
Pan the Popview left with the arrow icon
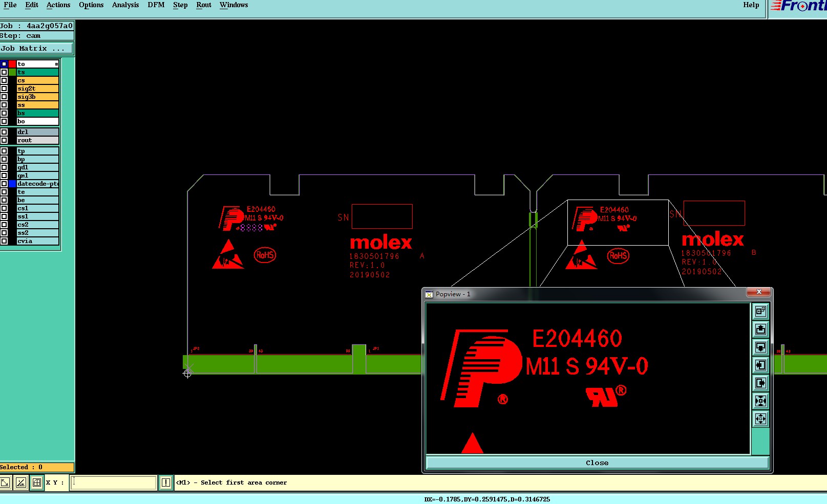760,365
